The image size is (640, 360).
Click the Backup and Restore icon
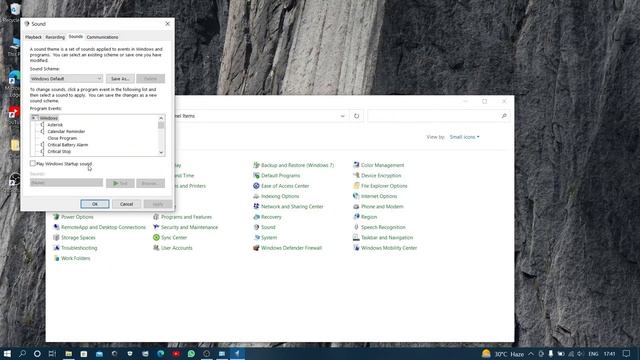pos(256,165)
